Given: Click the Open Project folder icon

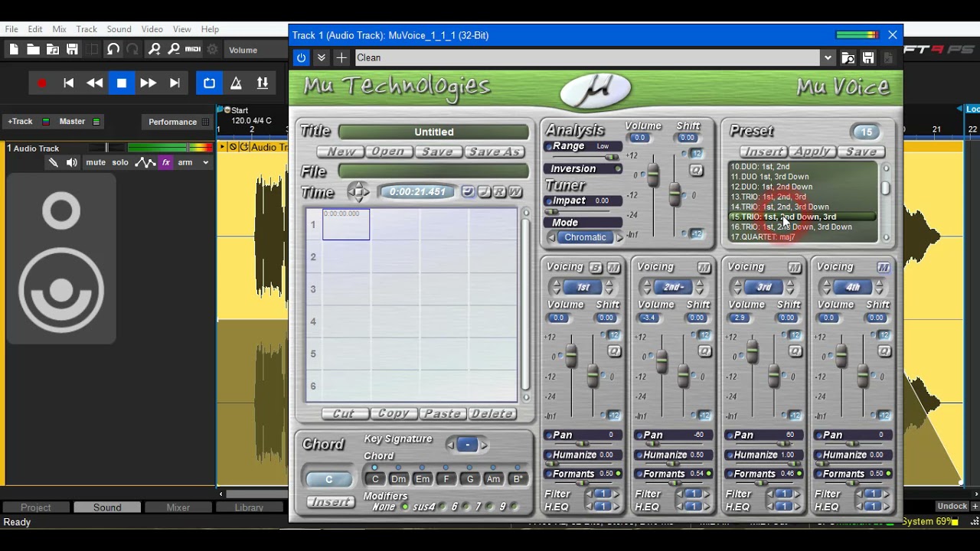Looking at the screenshot, I should click(33, 50).
